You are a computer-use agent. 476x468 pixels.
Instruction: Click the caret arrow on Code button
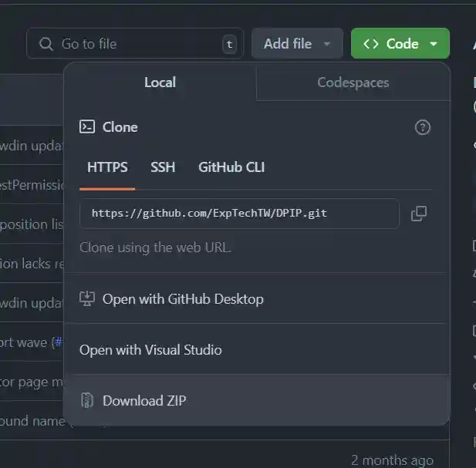[x=434, y=44]
